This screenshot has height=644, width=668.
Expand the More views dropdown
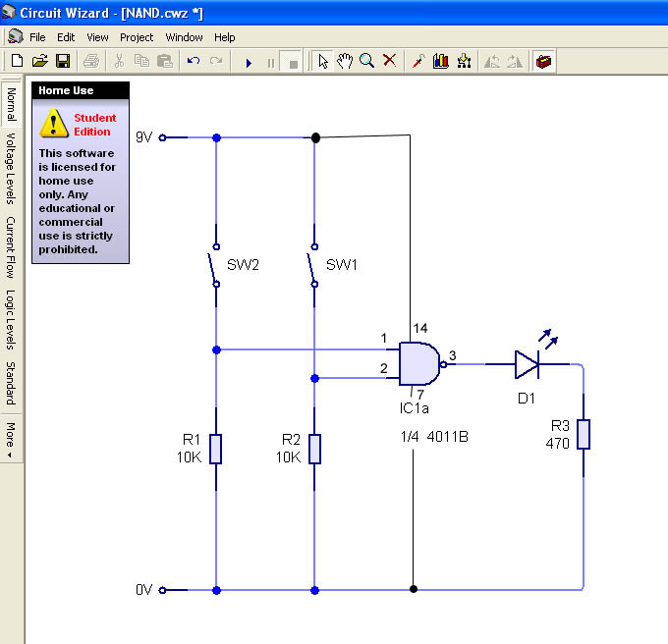click(10, 440)
